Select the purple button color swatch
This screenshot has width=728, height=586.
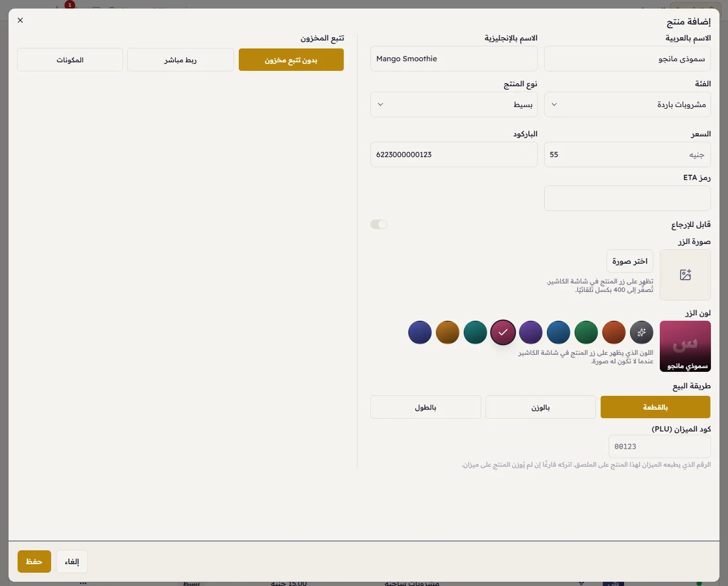coord(531,332)
